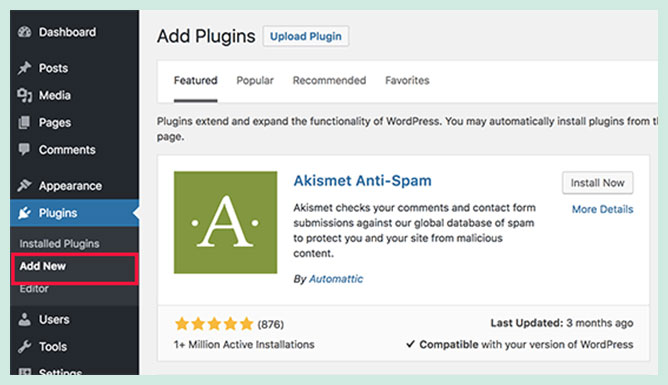The height and width of the screenshot is (385, 668).
Task: Switch to the Favorites tab
Action: pyautogui.click(x=407, y=80)
